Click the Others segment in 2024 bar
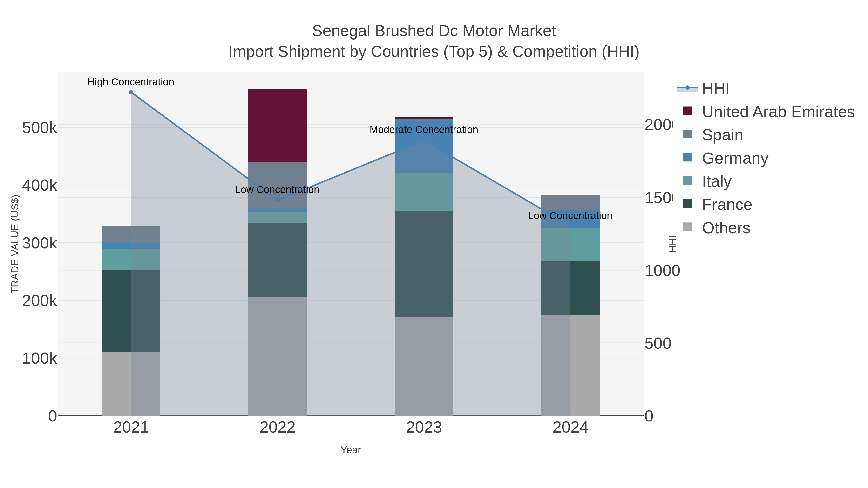 (570, 365)
